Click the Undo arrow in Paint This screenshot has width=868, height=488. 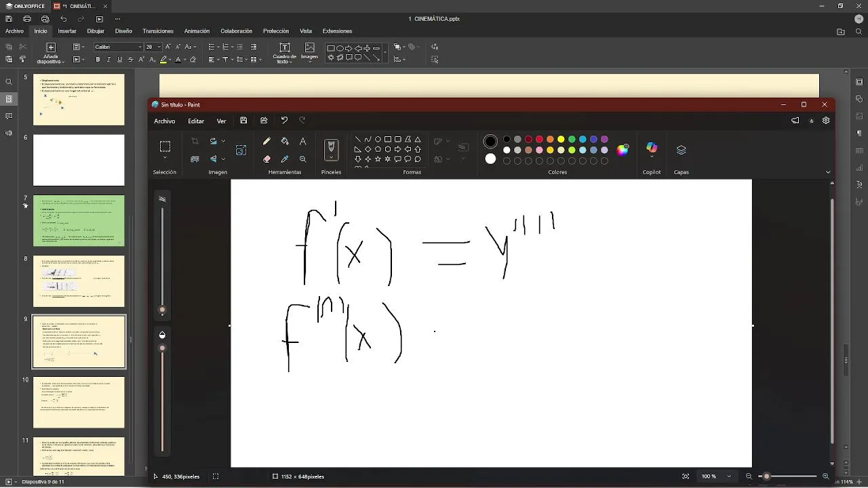[284, 121]
